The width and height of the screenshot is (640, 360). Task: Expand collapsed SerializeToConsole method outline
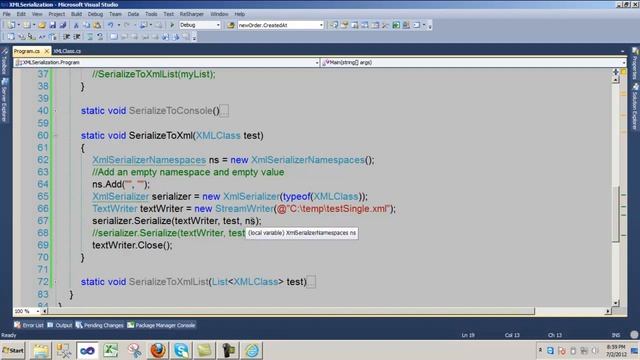56,111
